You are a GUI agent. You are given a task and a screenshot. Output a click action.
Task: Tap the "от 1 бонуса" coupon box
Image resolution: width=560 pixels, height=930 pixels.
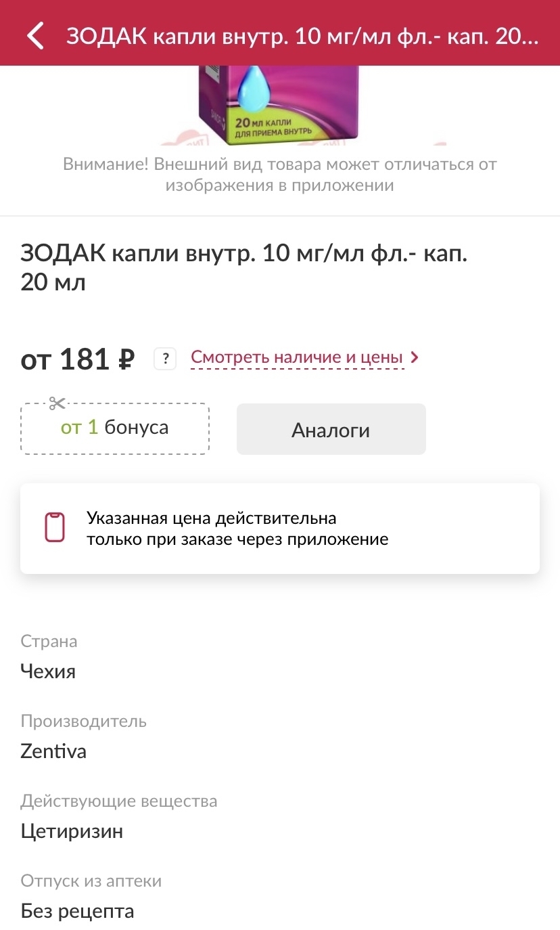click(x=115, y=428)
